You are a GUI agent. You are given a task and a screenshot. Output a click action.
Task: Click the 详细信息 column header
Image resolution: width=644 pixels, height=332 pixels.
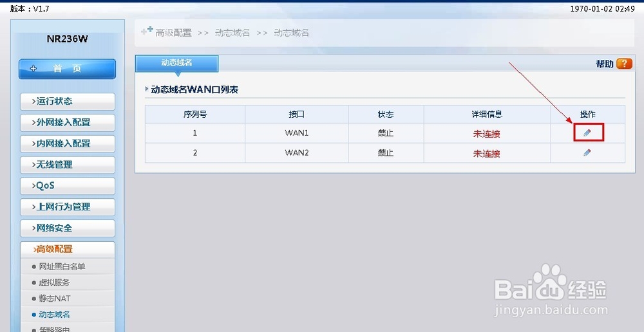487,115
